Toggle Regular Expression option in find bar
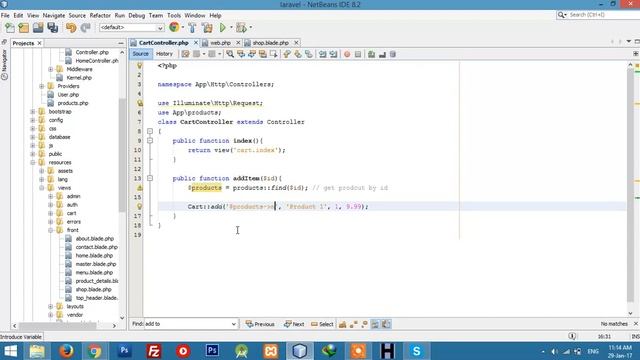 [x=364, y=324]
